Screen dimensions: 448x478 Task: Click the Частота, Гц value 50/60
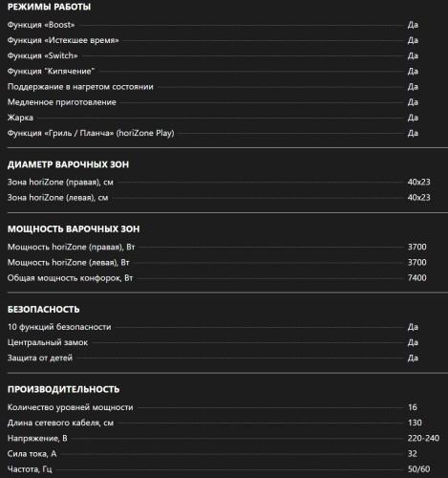[x=418, y=469]
